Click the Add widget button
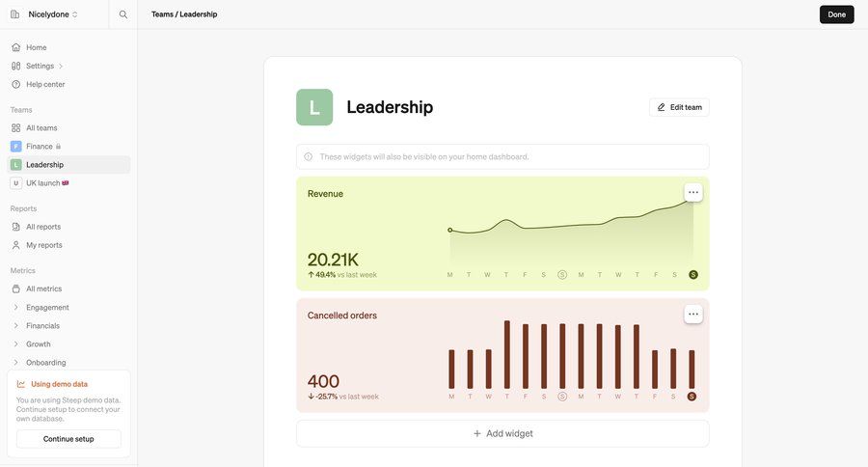Image resolution: width=868 pixels, height=467 pixels. coord(502,434)
